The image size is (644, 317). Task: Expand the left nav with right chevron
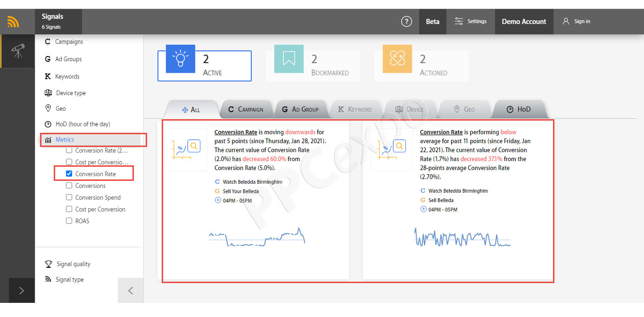pos(21,291)
